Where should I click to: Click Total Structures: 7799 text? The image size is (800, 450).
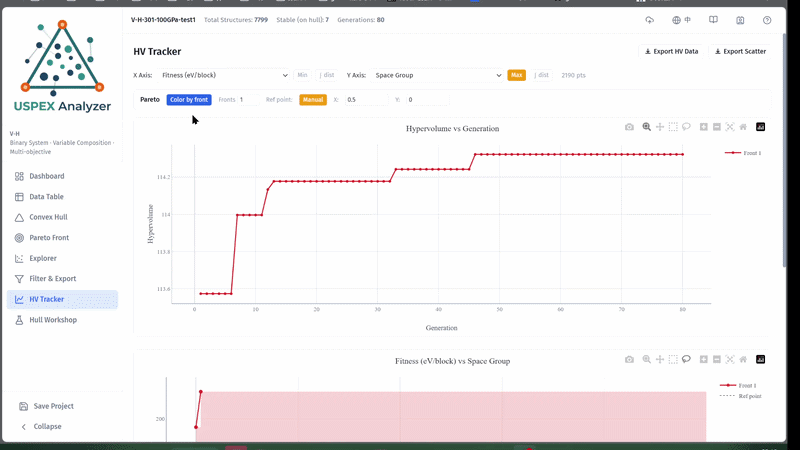[236, 20]
